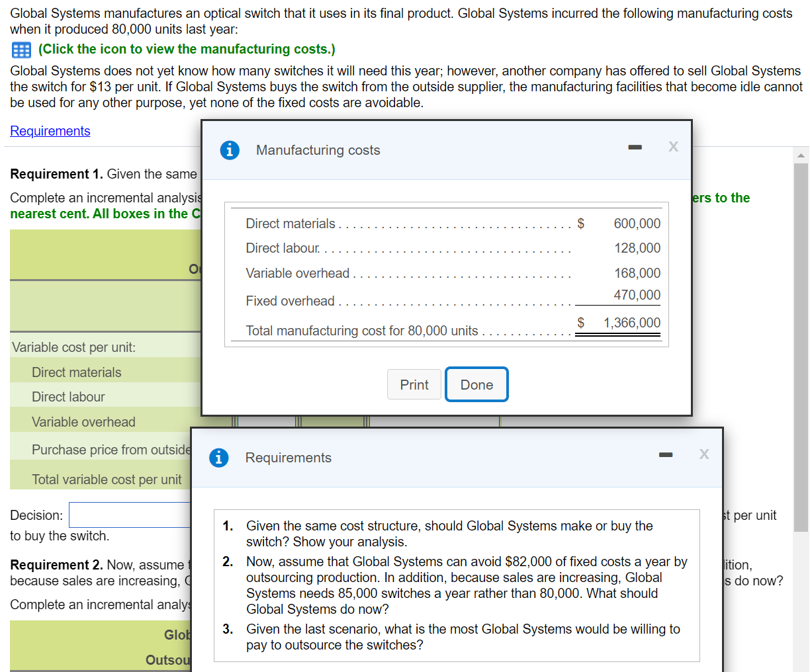Click Fixed overhead label in dialog
The width and height of the screenshot is (810, 672).
pyautogui.click(x=290, y=301)
